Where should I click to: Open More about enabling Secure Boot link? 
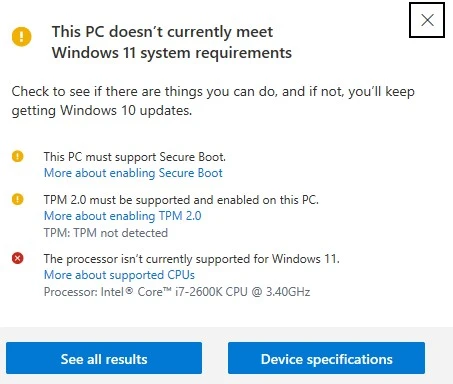click(133, 173)
